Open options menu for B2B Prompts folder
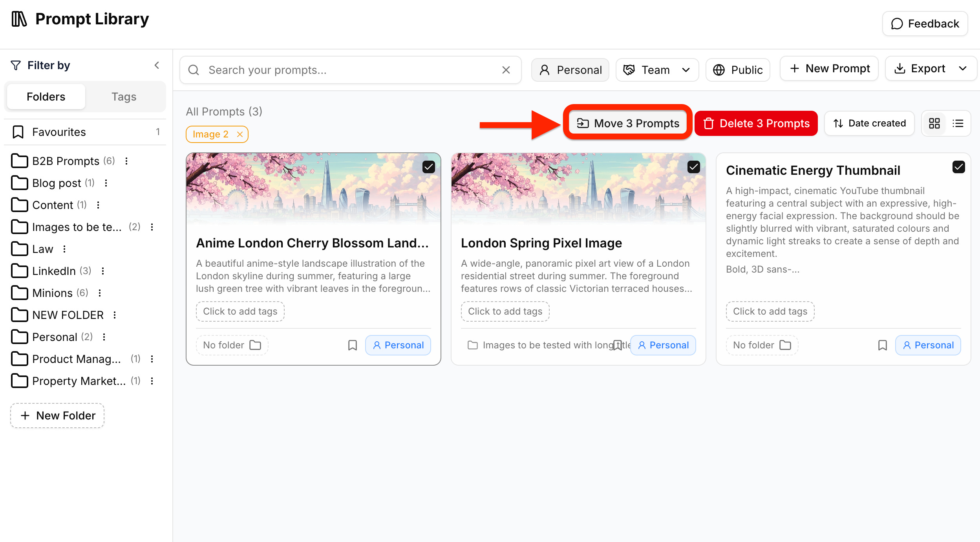Screen dimensions: 980x542 pos(126,161)
